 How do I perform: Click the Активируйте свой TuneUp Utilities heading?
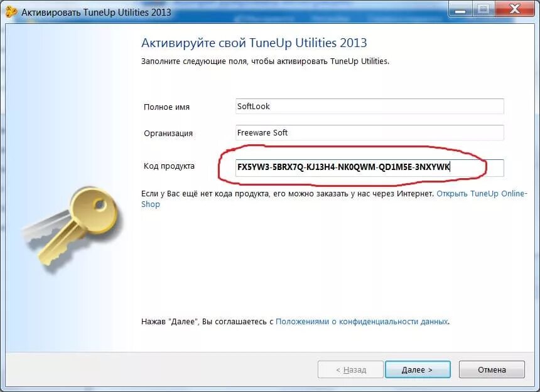pyautogui.click(x=254, y=43)
